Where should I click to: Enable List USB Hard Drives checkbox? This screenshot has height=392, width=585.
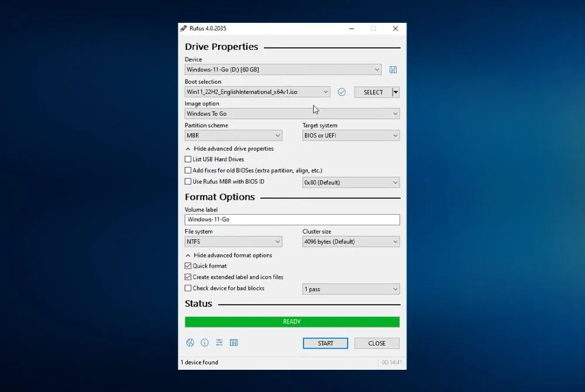(188, 159)
